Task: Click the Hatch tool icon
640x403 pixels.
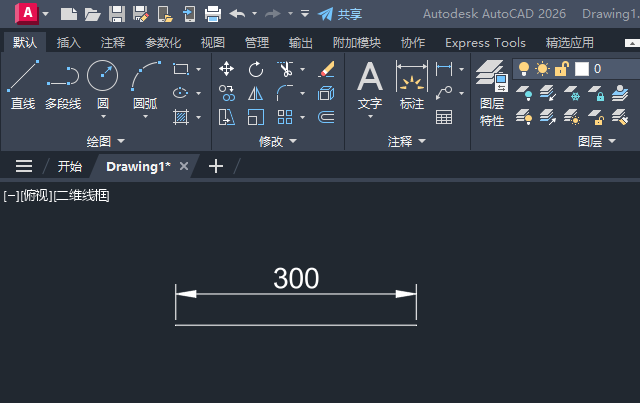Action: (x=181, y=117)
